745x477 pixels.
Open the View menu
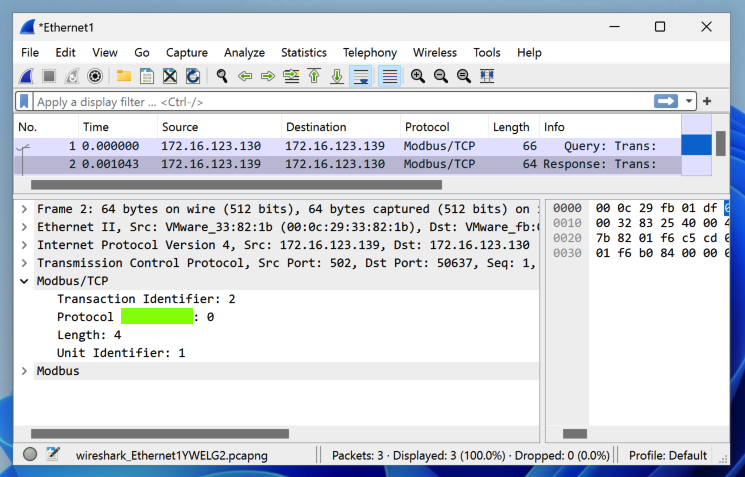coord(105,53)
